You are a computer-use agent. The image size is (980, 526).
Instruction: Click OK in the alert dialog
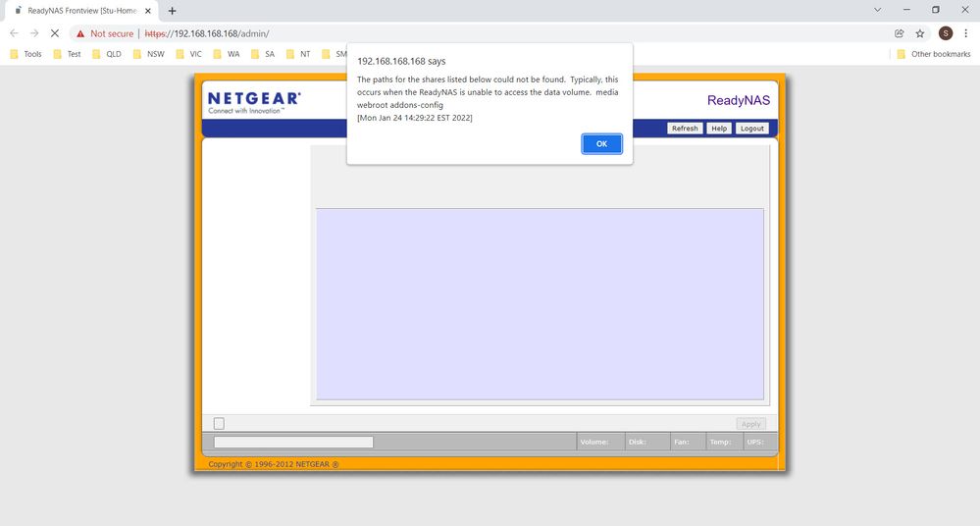pos(601,144)
